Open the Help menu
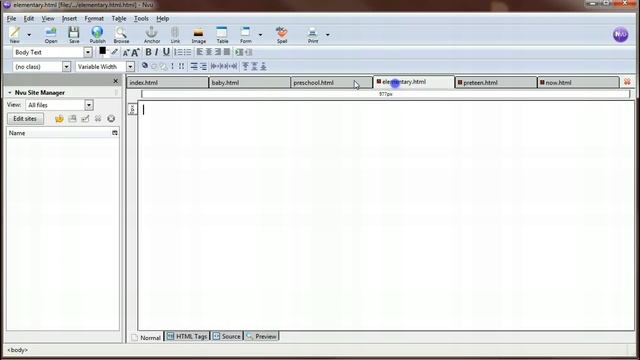640x360 pixels. 162,18
